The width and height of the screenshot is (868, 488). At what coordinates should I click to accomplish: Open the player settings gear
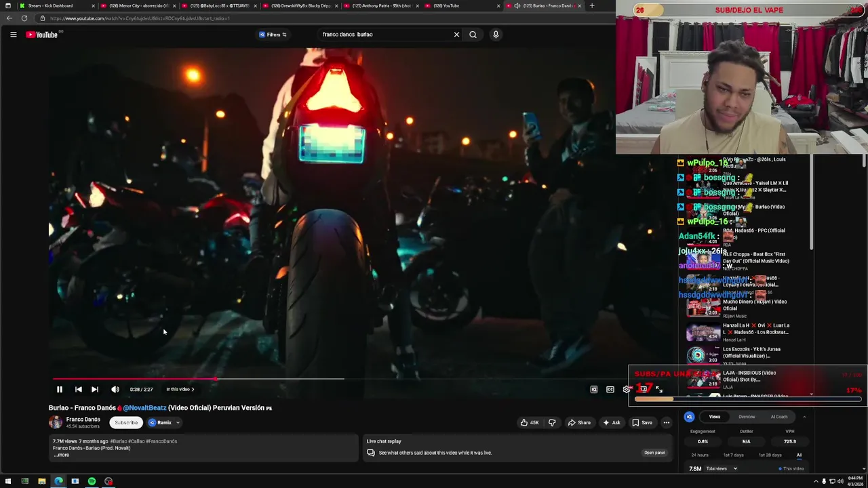pyautogui.click(x=626, y=389)
